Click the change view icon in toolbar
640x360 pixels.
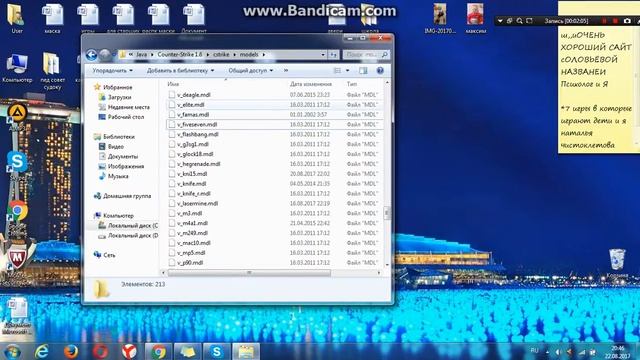click(x=338, y=71)
